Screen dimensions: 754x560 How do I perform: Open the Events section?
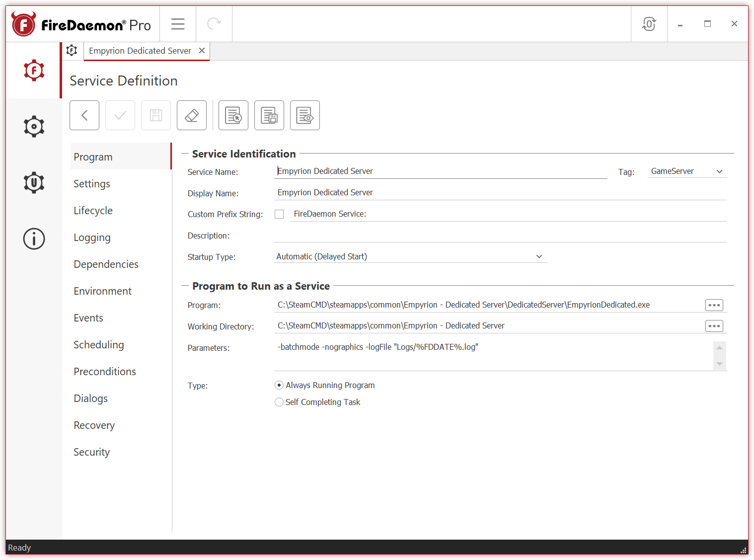point(121,318)
